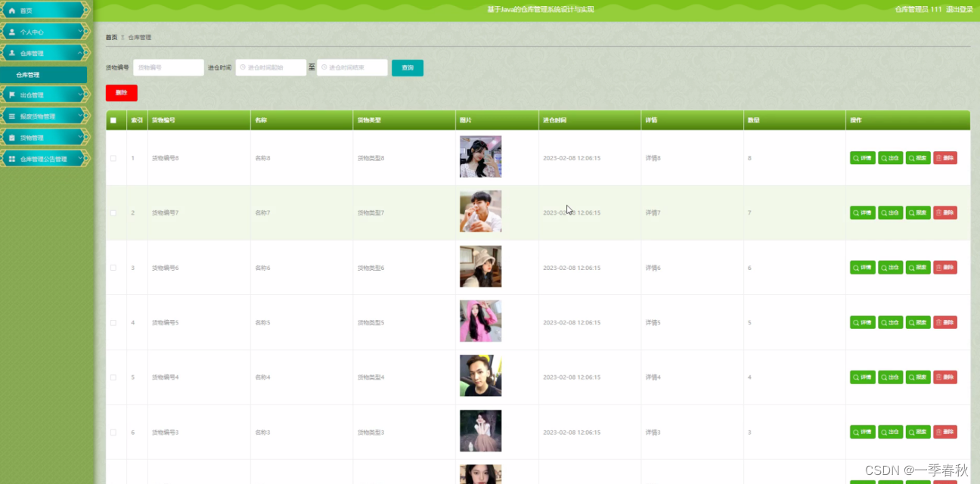Click the list icon beside 报废货物管理
980x484 pixels.
(11, 116)
